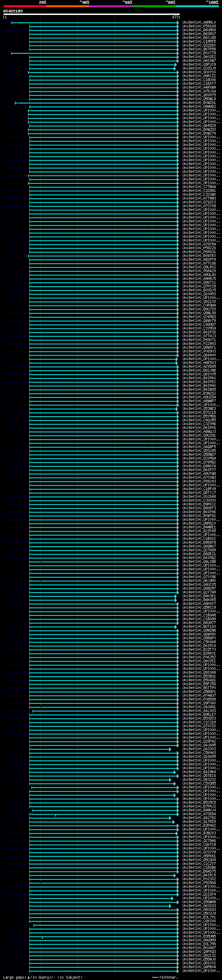Select hit label UniRef100_P59226
The image size is (222, 980).
(x=199, y=248)
